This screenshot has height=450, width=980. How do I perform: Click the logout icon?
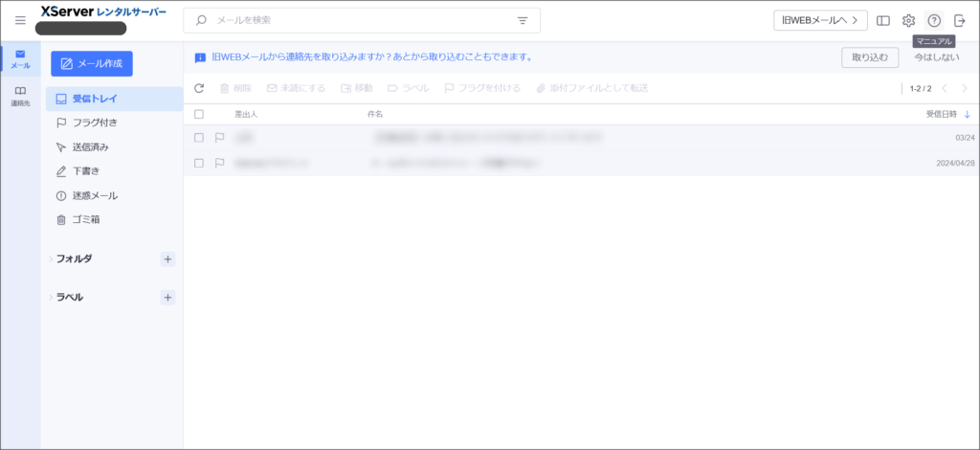click(960, 21)
